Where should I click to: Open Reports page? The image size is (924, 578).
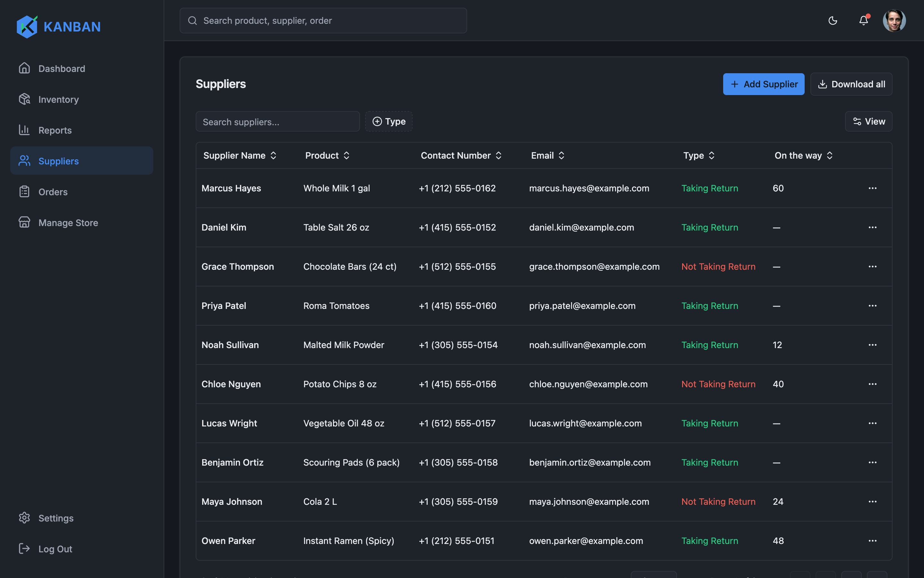(x=82, y=130)
